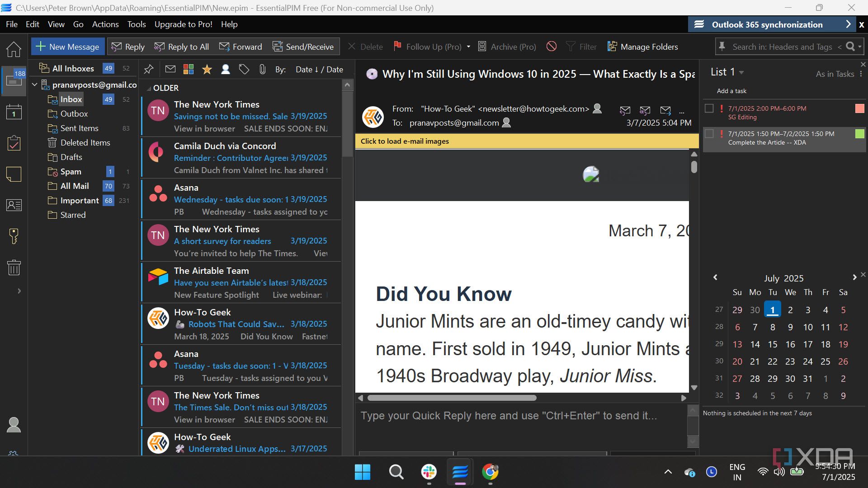Filter message list by attachment paperclip

[x=262, y=69]
